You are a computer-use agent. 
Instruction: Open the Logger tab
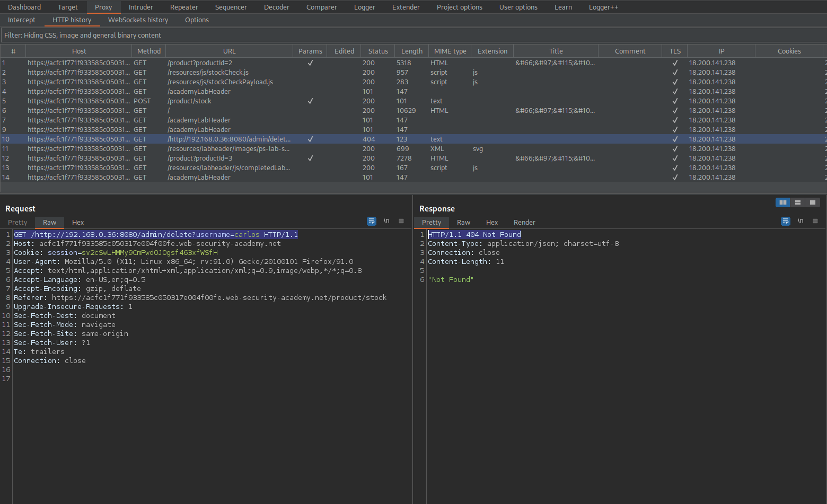click(365, 7)
